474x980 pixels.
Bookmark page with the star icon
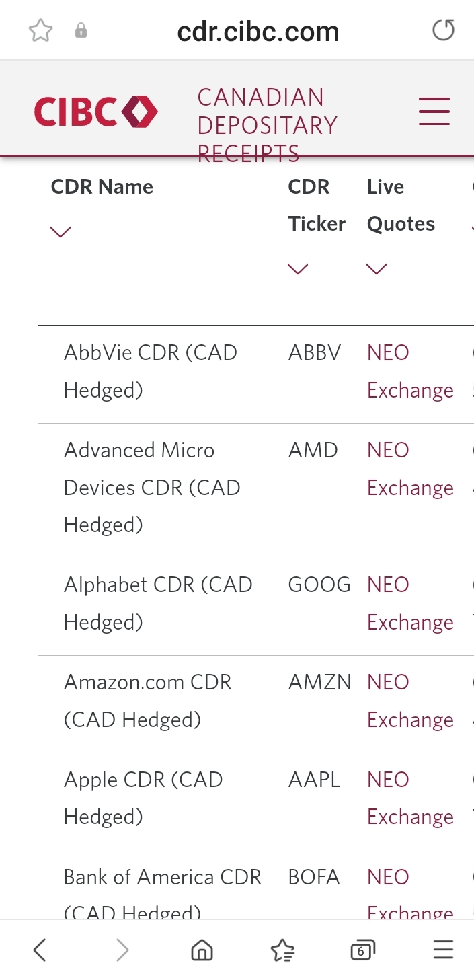click(x=41, y=30)
